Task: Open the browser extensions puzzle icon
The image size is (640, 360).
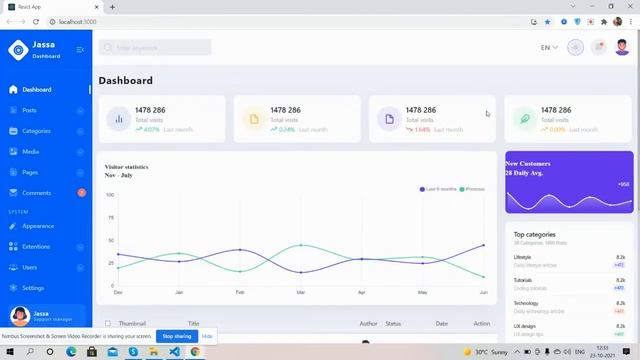Action: click(604, 22)
